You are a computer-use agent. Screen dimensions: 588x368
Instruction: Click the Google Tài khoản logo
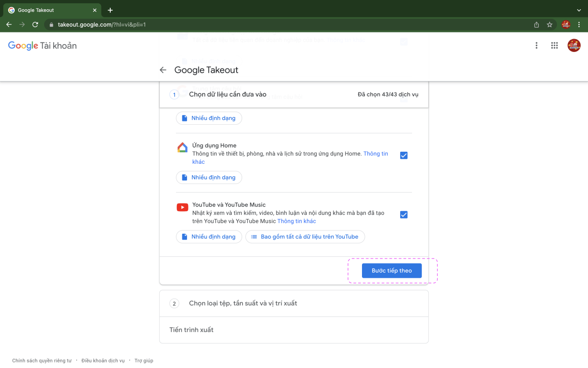pos(42,46)
